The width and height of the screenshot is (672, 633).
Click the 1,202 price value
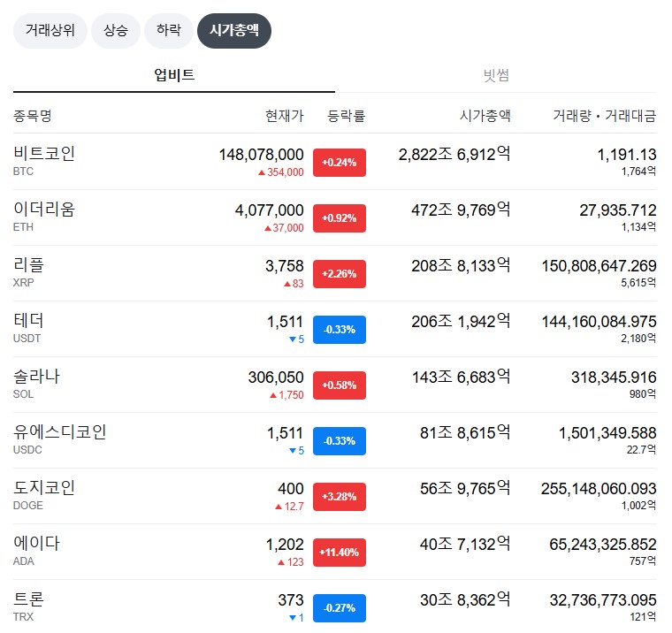285,545
